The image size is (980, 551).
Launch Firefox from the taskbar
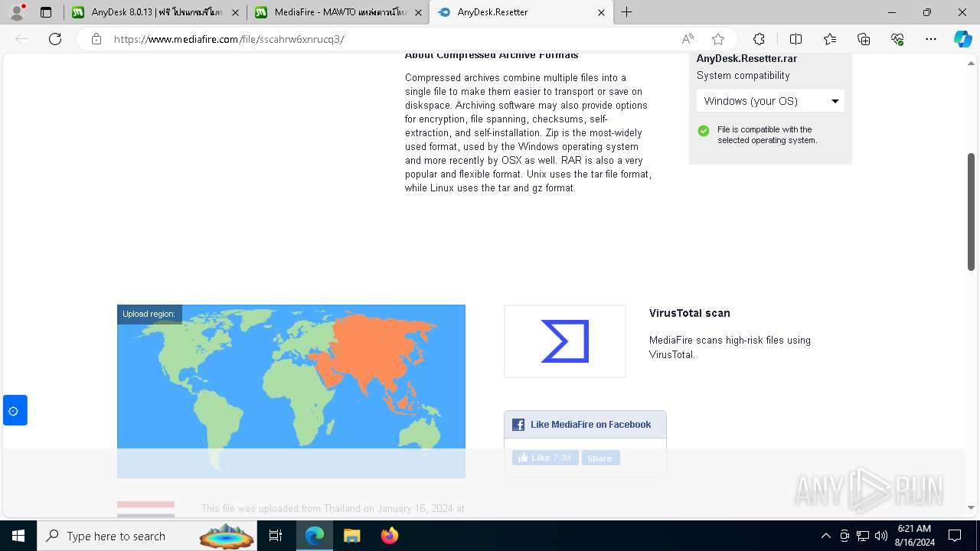click(389, 536)
